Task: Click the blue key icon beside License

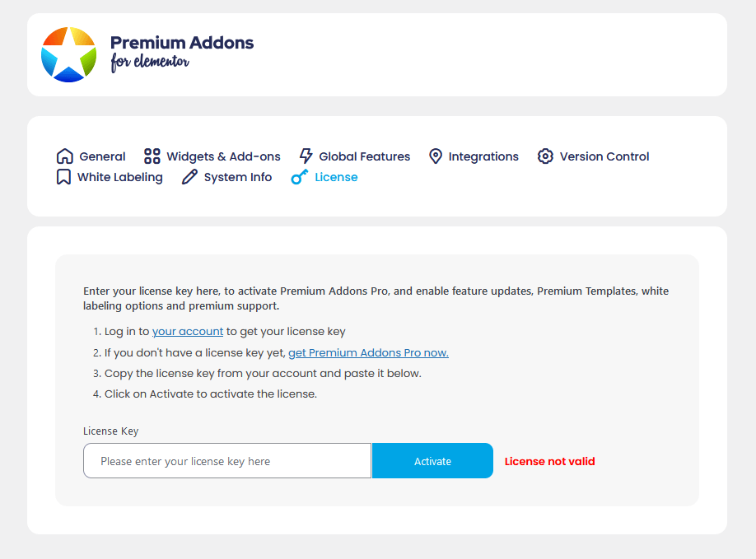Action: pos(298,176)
